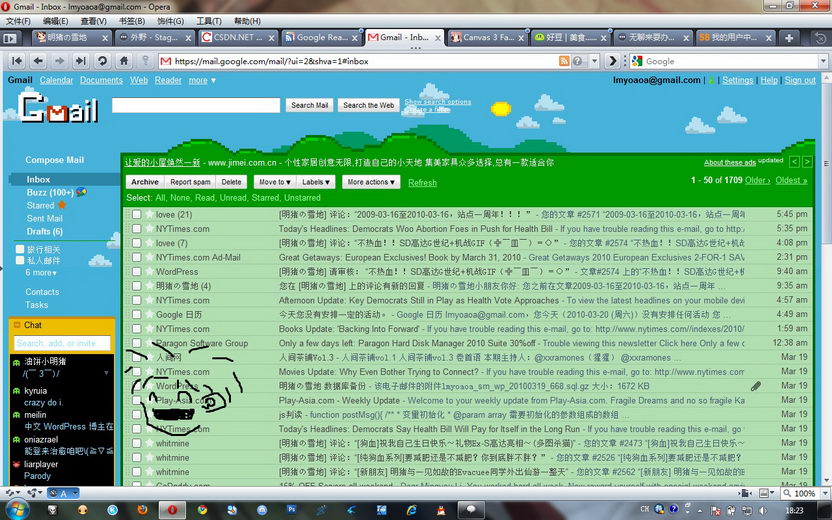Image resolution: width=832 pixels, height=520 pixels.
Task: Open the Windows Start menu
Action: (17, 510)
